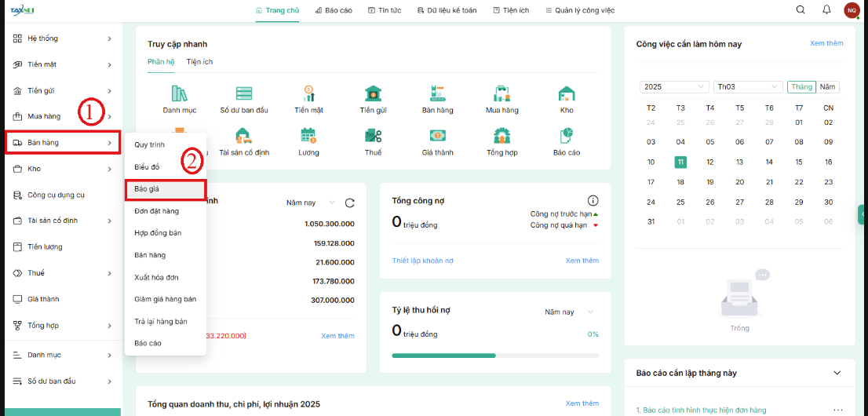Image resolution: width=868 pixels, height=416 pixels.
Task: Open Tiền mặt quick access icon
Action: coord(309,93)
